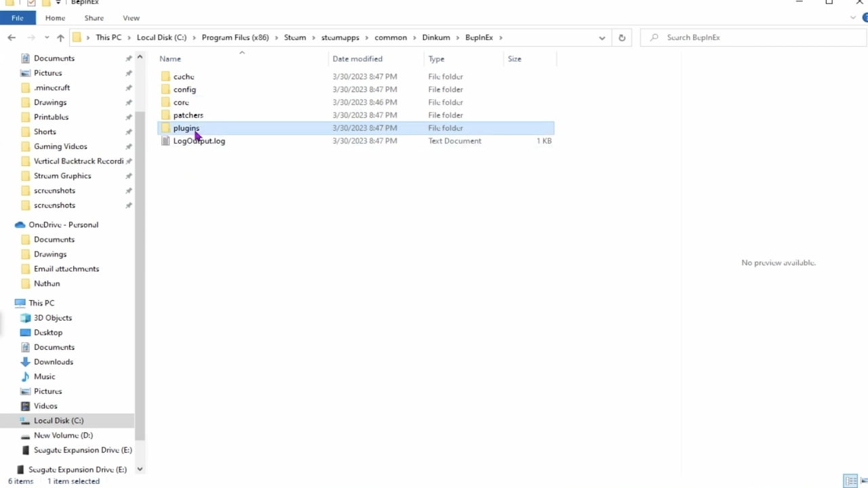This screenshot has height=488, width=868.
Task: Open the Shorts pinned folder
Action: [x=45, y=131]
